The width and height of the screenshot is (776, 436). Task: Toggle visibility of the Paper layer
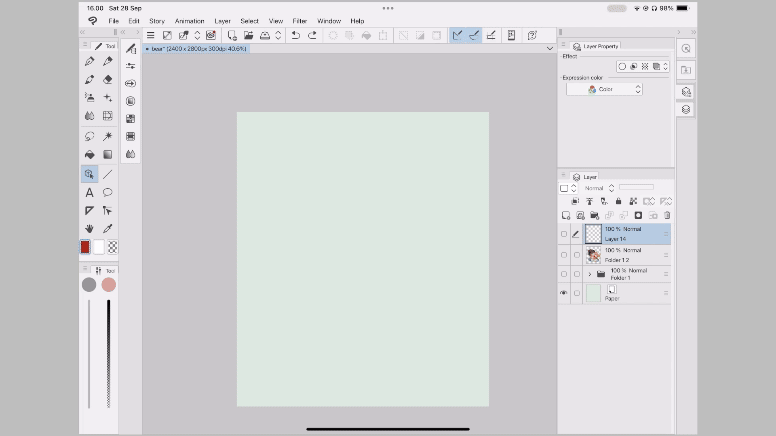pos(564,293)
